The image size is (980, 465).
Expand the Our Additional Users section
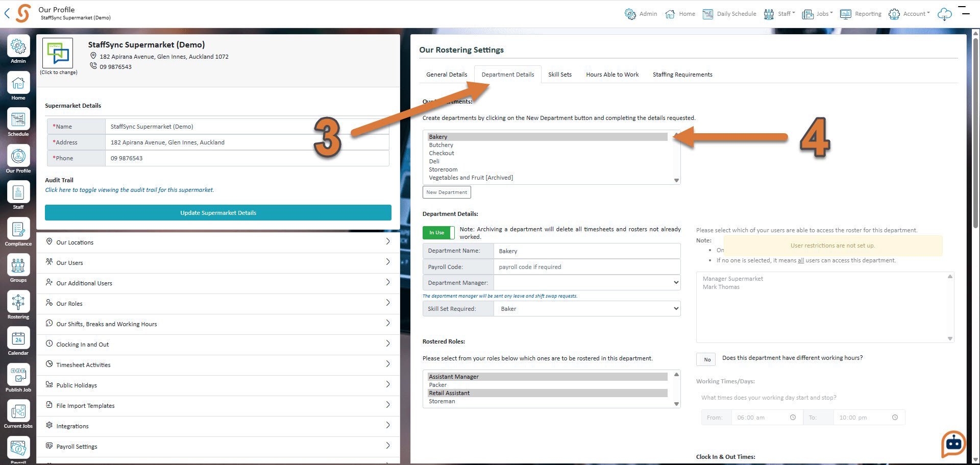tap(218, 283)
